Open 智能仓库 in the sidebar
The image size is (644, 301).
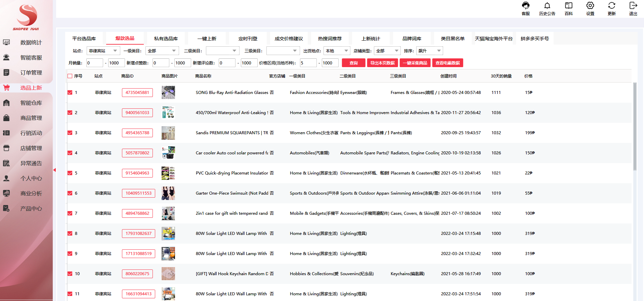click(x=26, y=103)
